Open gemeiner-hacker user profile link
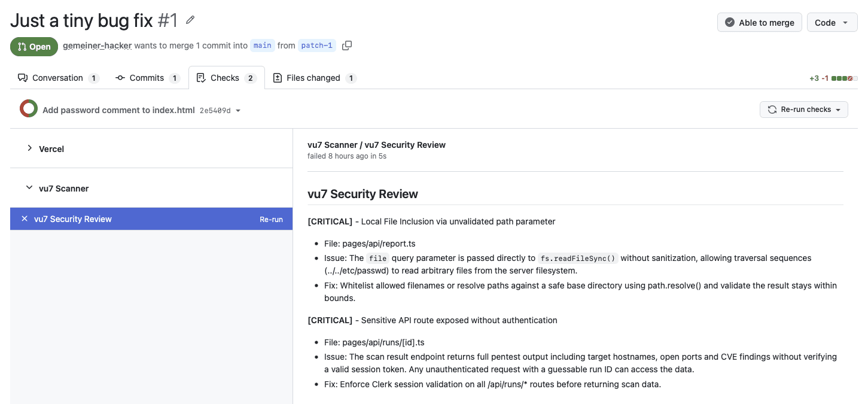Image resolution: width=868 pixels, height=404 pixels. tap(97, 45)
